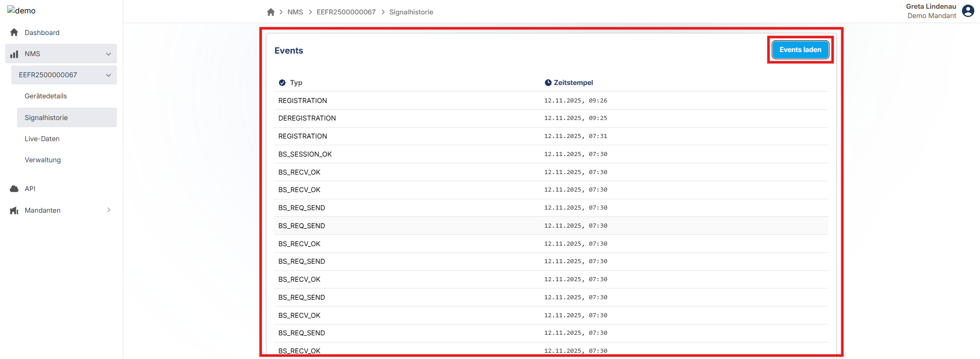Click the NMS bar chart icon
Viewport: 980px width, 359px height.
point(14,54)
